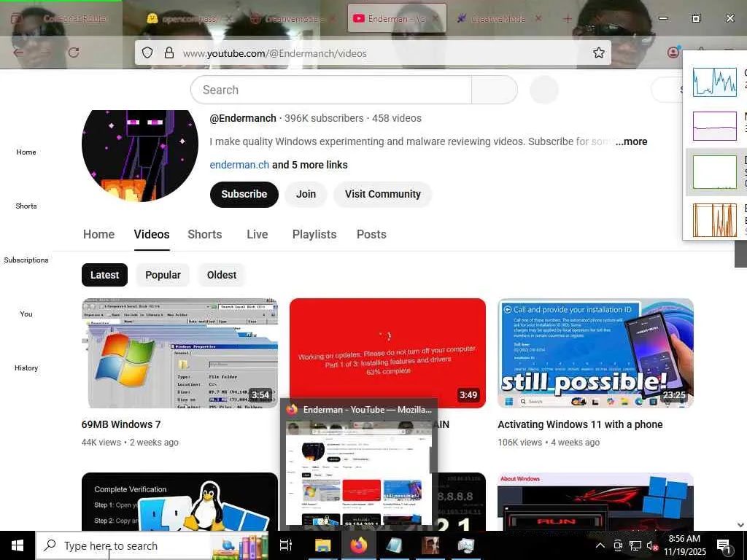Close the Enderman YouTube tab
The width and height of the screenshot is (747, 560).
[x=436, y=18]
